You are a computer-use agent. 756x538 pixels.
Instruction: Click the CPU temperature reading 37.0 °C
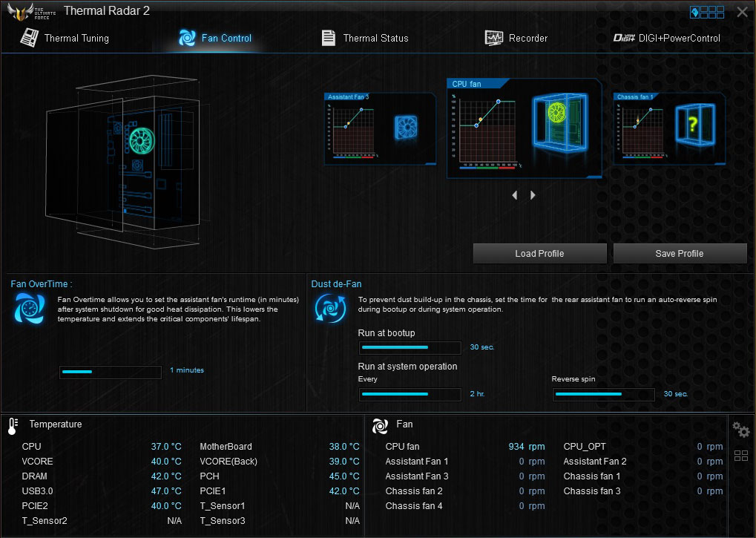click(x=166, y=447)
